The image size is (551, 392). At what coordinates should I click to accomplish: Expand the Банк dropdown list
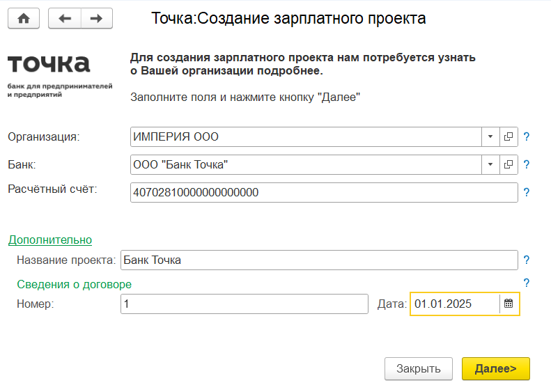490,165
